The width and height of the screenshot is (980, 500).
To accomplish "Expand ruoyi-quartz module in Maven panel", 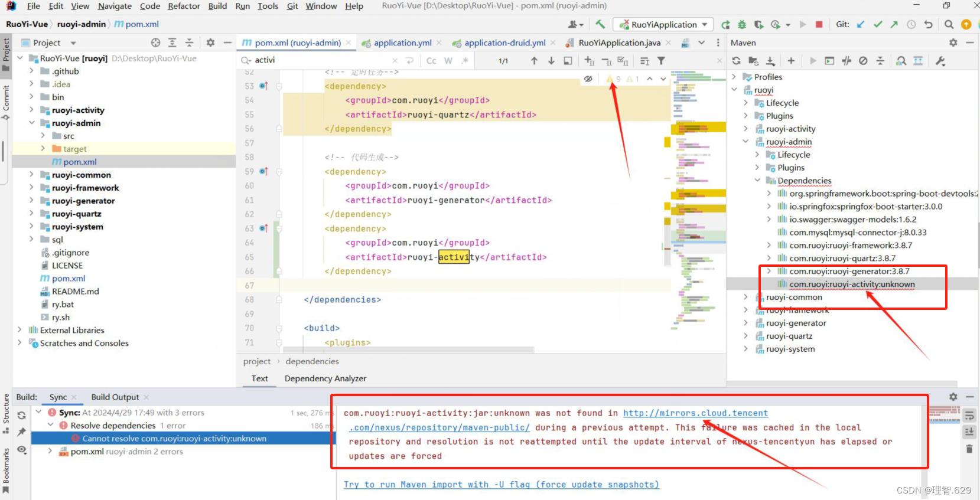I will click(745, 336).
